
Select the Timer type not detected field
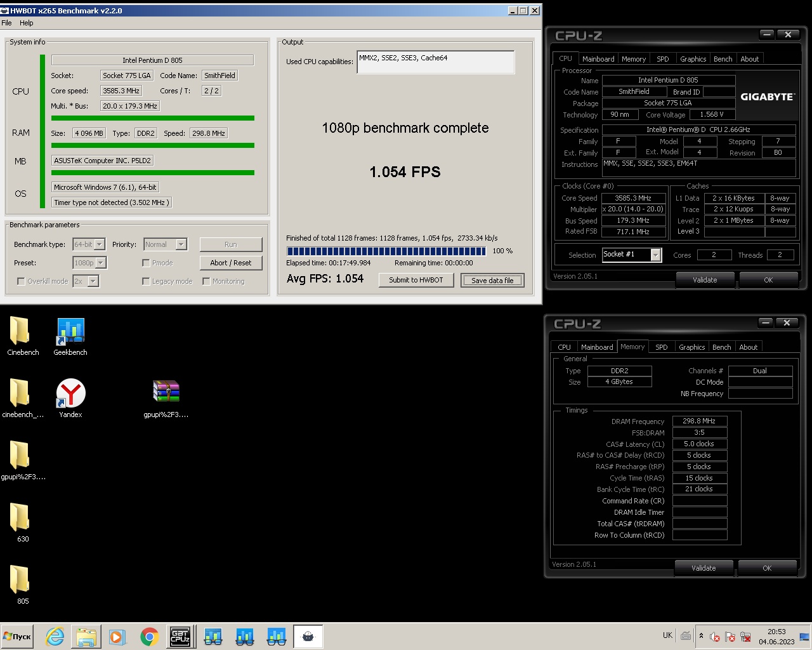tap(112, 202)
